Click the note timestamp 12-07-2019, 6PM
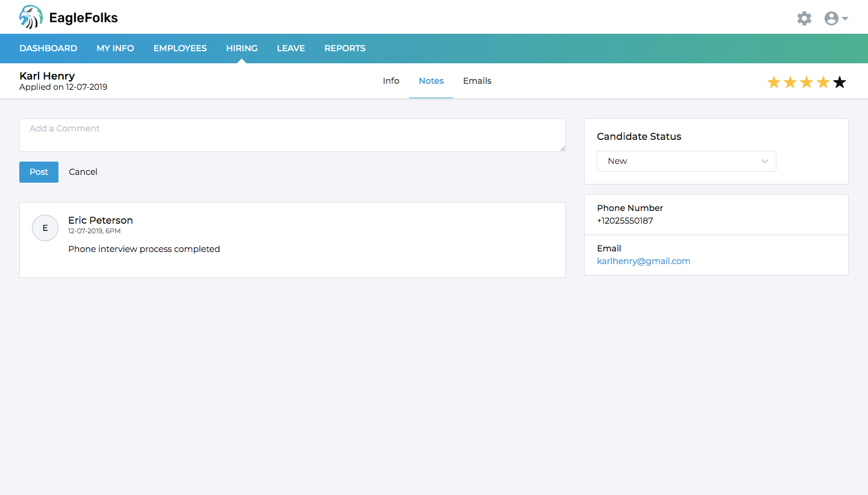This screenshot has width=868, height=495. point(95,231)
